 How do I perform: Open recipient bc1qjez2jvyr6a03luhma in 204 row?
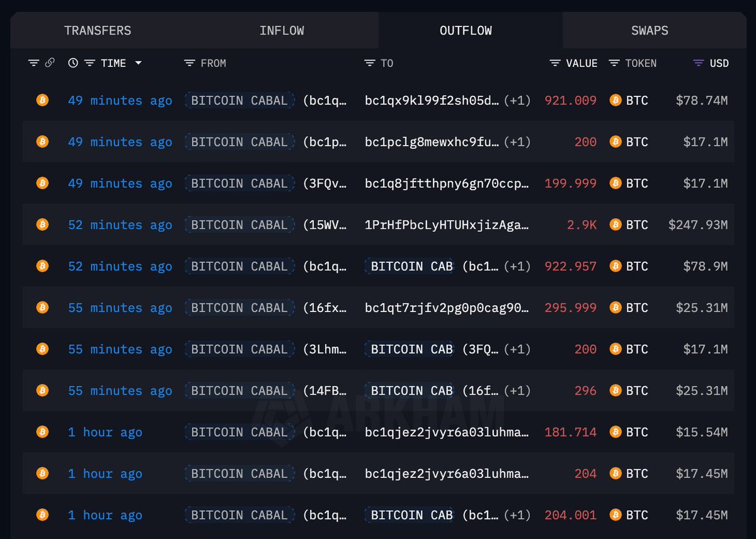click(447, 473)
